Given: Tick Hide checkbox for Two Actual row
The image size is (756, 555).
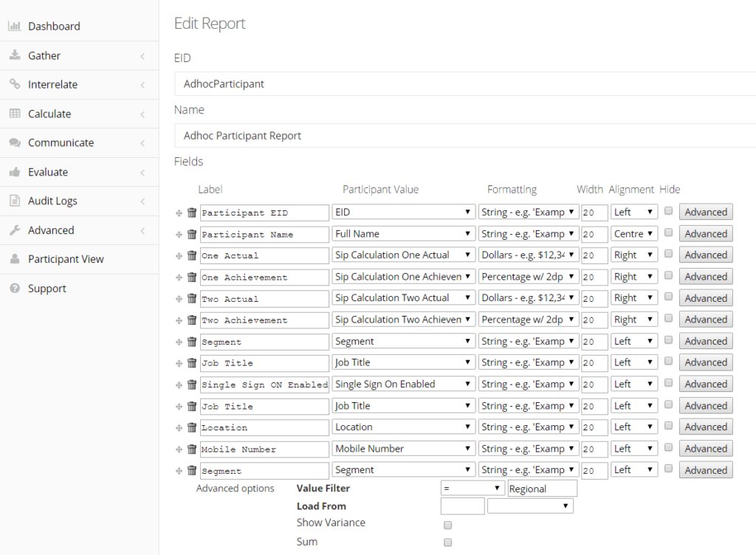Looking at the screenshot, I should pyautogui.click(x=668, y=296).
